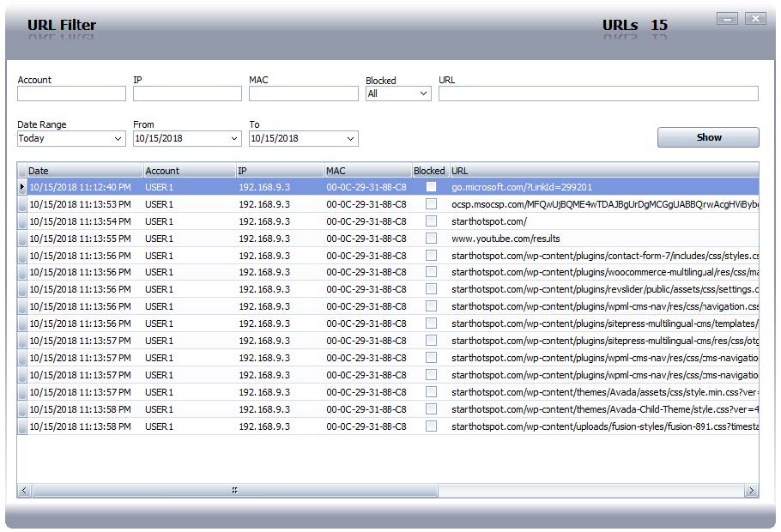The width and height of the screenshot is (781, 532).
Task: Expand the Date Range dropdown showing Today
Action: 71,138
